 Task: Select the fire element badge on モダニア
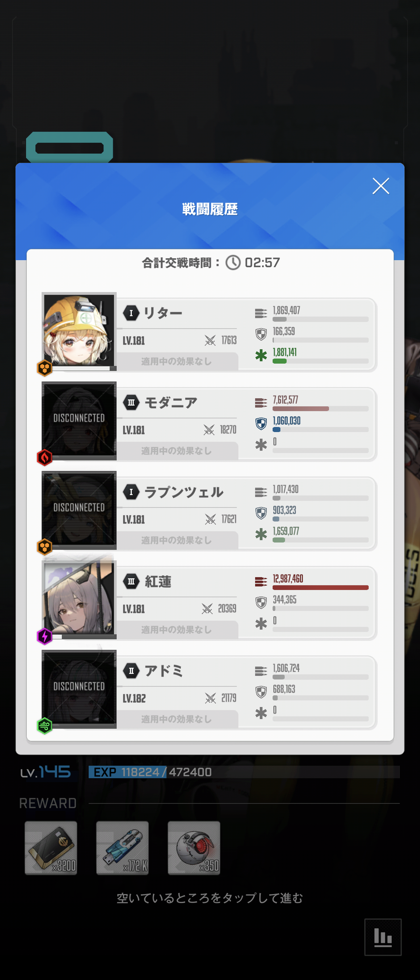point(45,458)
